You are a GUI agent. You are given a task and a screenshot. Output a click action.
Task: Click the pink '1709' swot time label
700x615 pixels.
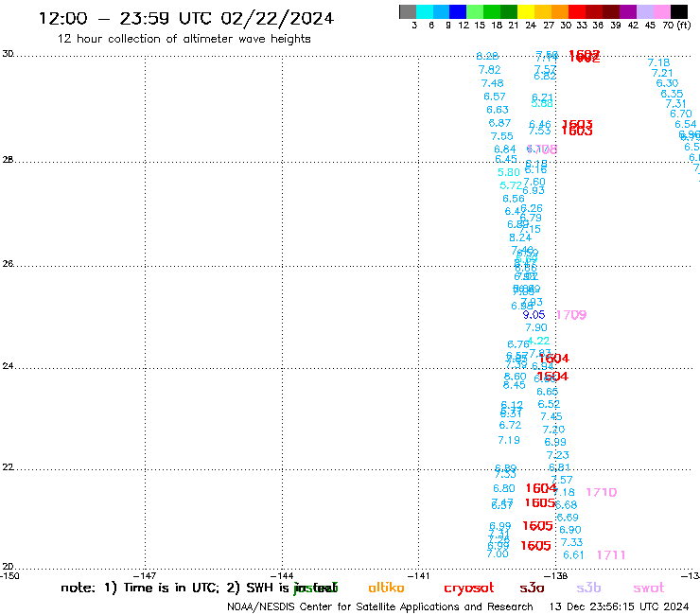(571, 315)
